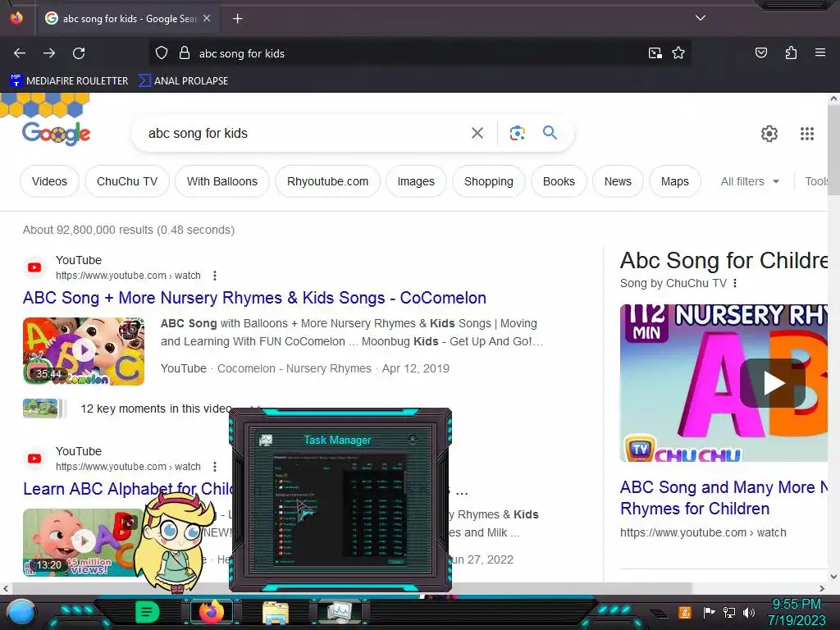The height and width of the screenshot is (630, 840).
Task: Open options for second YouTube result
Action: [215, 467]
